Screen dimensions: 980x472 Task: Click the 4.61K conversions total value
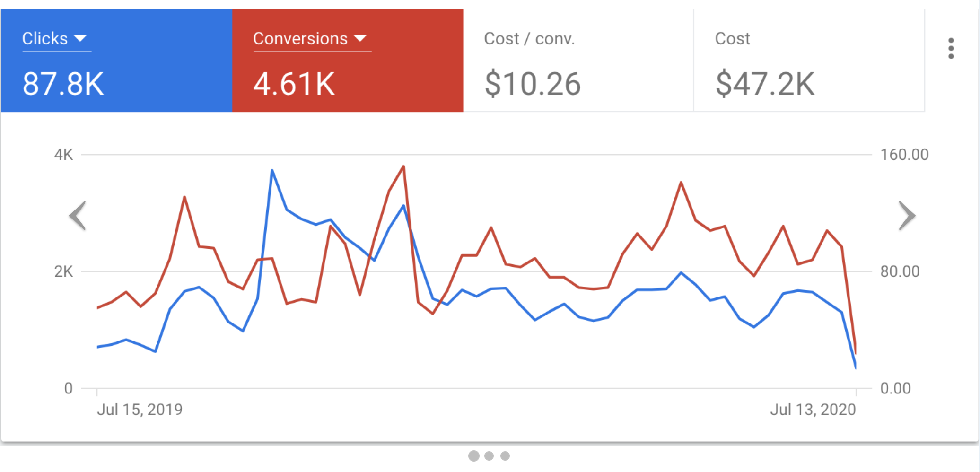[294, 84]
